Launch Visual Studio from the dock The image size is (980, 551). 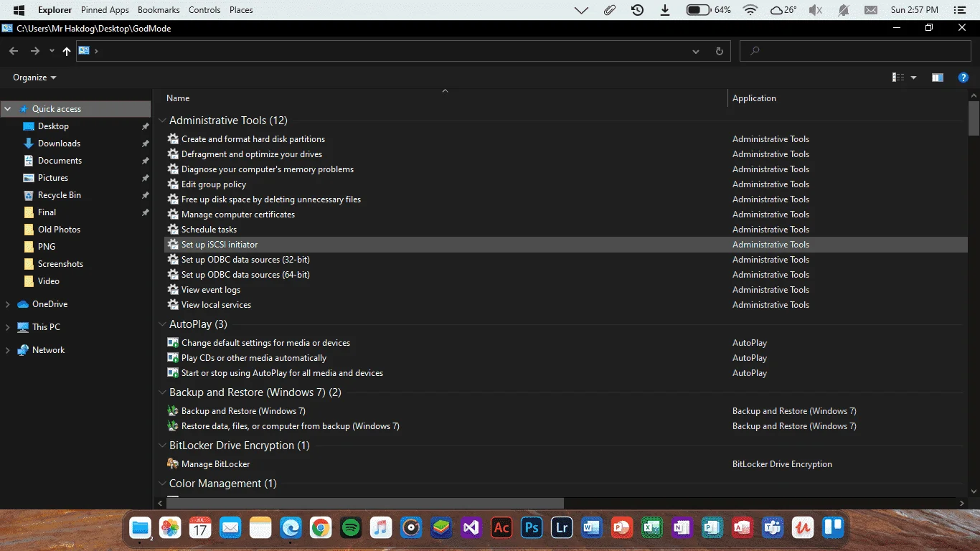pos(471,528)
